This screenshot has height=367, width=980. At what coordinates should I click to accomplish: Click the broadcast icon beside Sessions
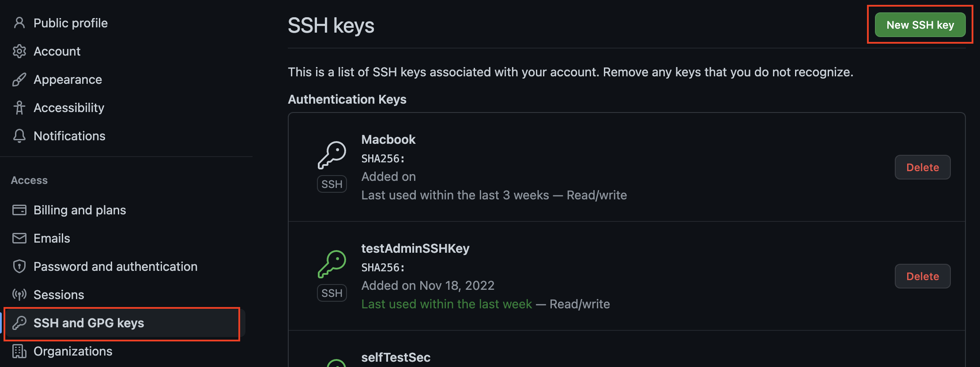(19, 295)
